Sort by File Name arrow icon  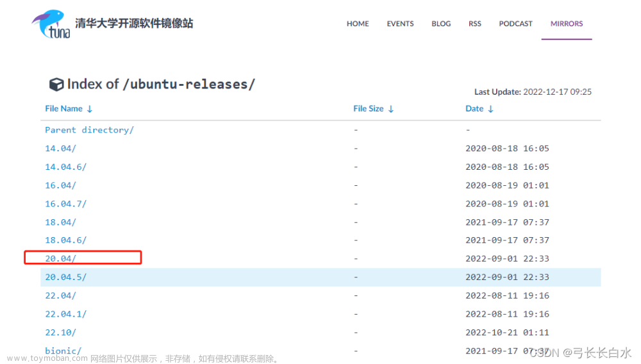point(90,109)
